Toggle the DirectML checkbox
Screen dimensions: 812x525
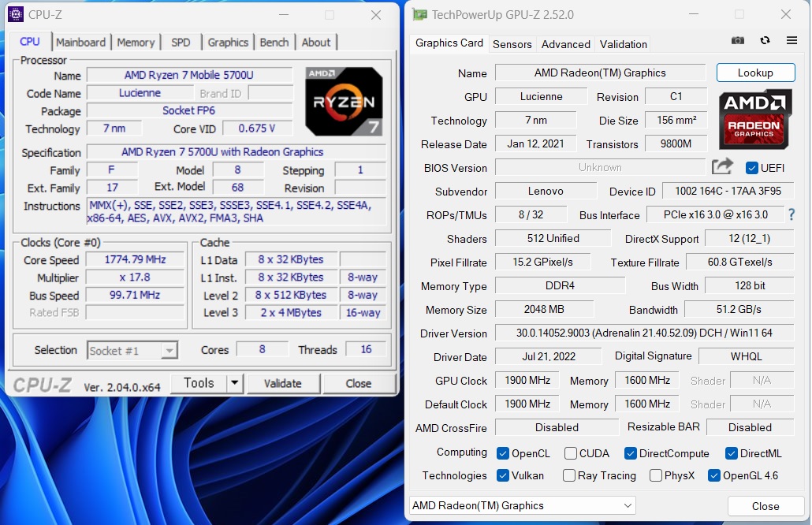(732, 453)
